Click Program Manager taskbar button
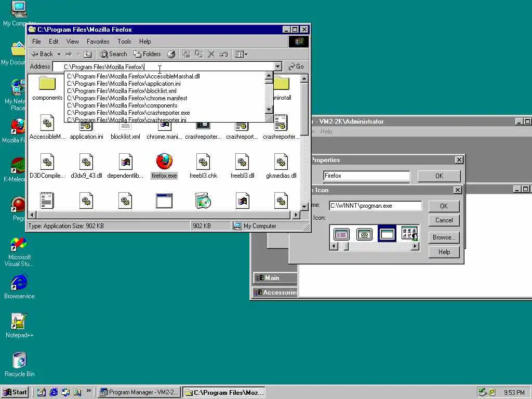This screenshot has width=532, height=399. [139, 392]
